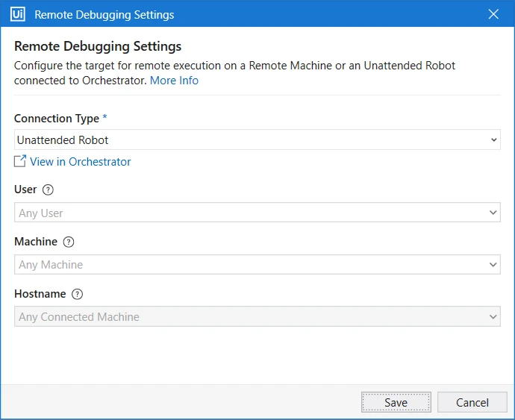Screen dimensions: 515x420
Task: Click the User help question mark icon
Action: [x=48, y=189]
